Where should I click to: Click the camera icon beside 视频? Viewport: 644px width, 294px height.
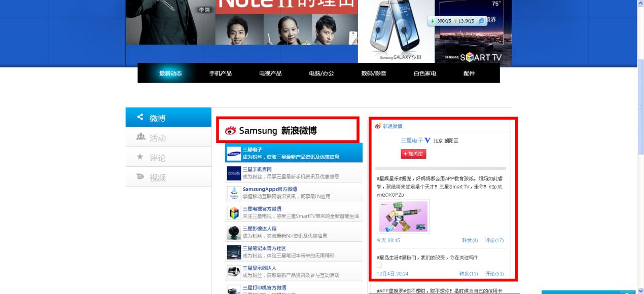pyautogui.click(x=140, y=176)
